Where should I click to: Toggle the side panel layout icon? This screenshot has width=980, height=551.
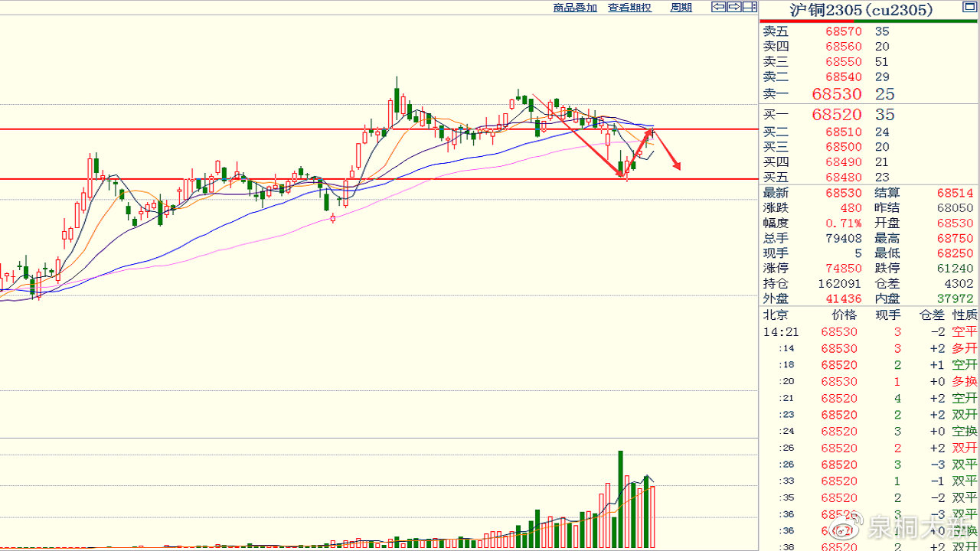[750, 7]
